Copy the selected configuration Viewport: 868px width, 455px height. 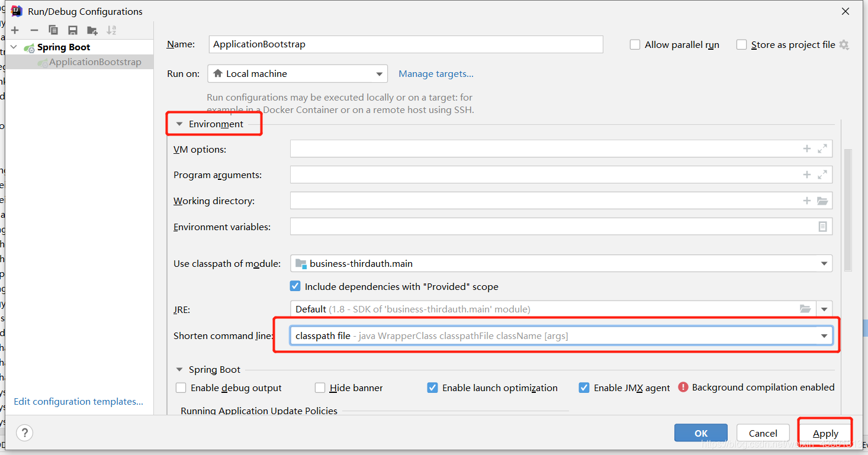click(x=53, y=30)
